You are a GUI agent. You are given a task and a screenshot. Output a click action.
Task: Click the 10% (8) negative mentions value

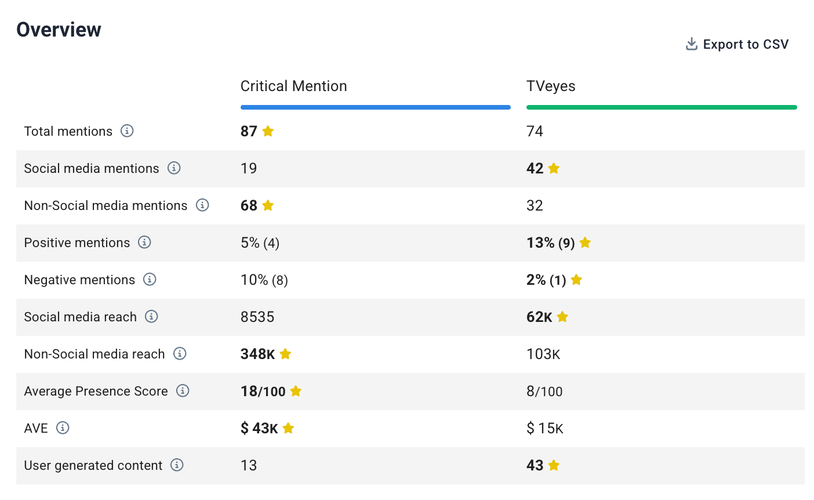[264, 280]
